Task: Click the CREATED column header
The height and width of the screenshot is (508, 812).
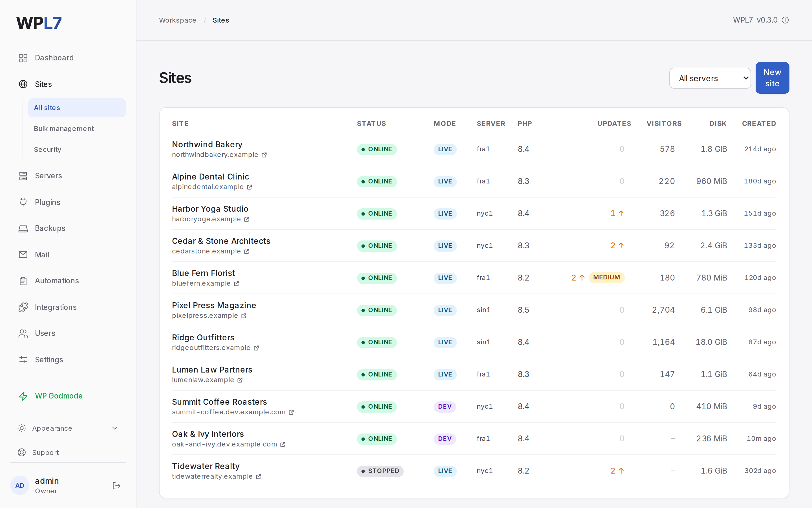Action: [759, 124]
